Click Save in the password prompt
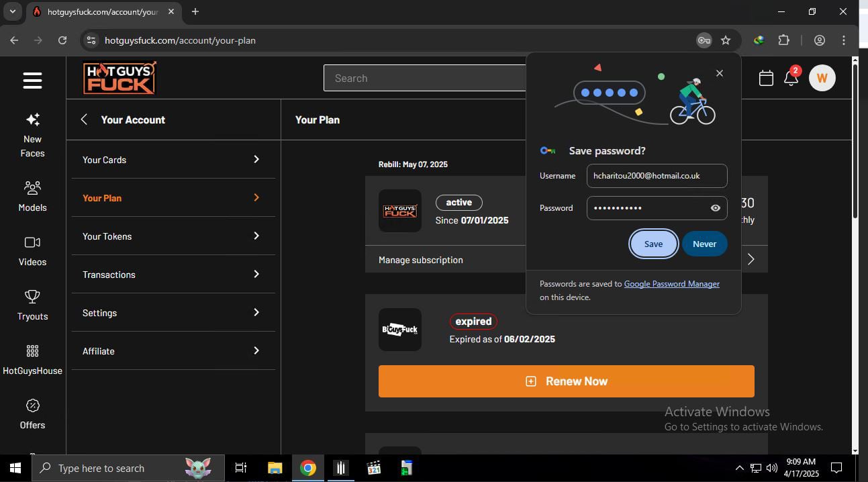The width and height of the screenshot is (868, 482). coord(653,244)
